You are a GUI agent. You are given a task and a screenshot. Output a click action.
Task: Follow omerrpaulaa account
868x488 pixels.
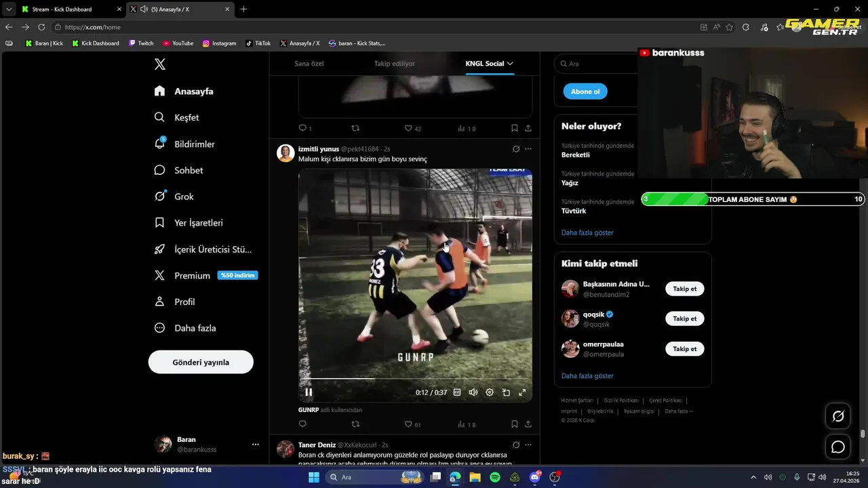(x=685, y=348)
